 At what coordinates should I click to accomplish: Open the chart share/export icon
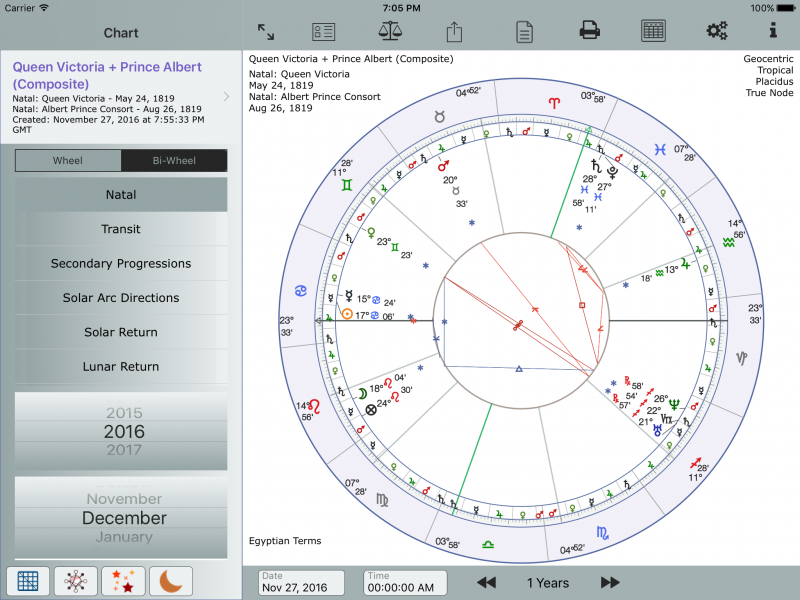454,31
